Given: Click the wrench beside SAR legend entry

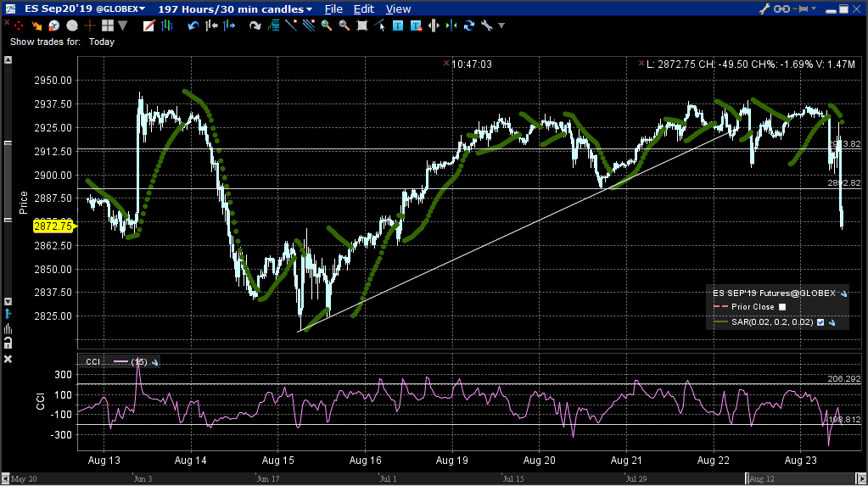Looking at the screenshot, I should [832, 322].
